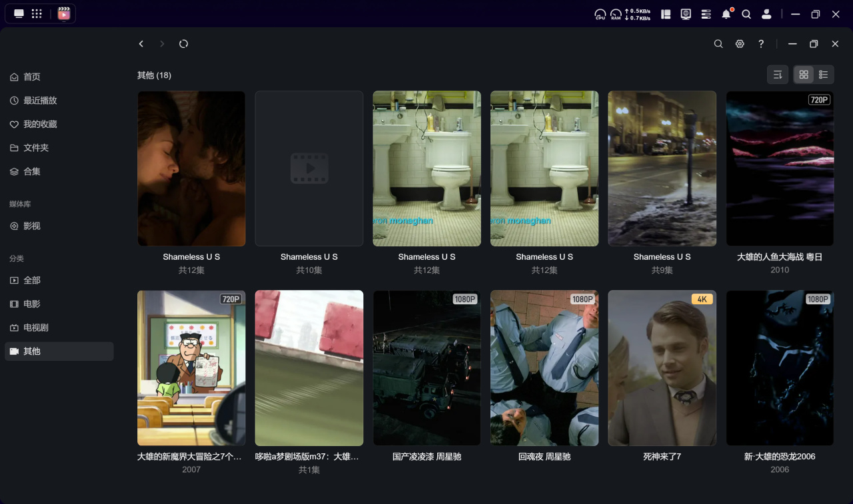Check the CPU usage gauge
The height and width of the screenshot is (504, 853).
(x=600, y=14)
